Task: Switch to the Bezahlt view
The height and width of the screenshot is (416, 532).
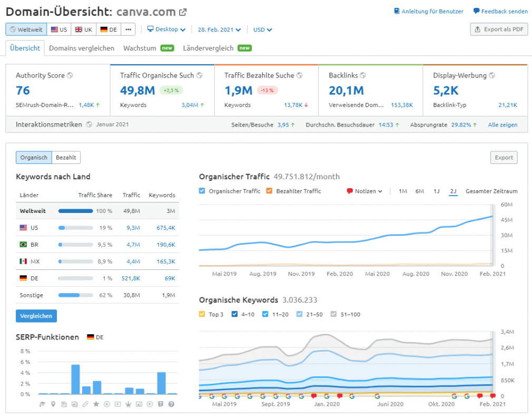Action: [66, 158]
